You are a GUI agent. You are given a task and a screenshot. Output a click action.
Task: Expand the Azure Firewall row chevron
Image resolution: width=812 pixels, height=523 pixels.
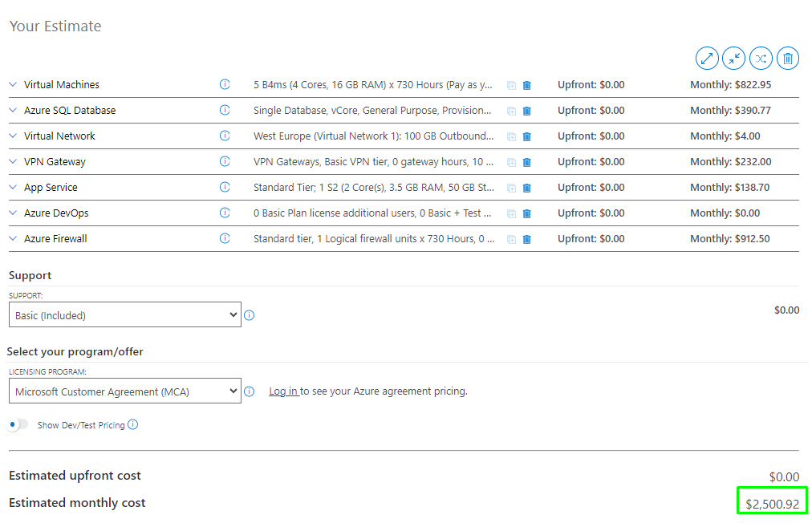(13, 238)
